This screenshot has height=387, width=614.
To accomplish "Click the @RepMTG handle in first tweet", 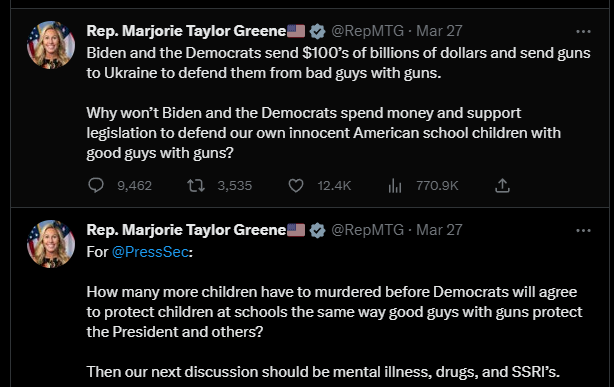I will point(367,31).
